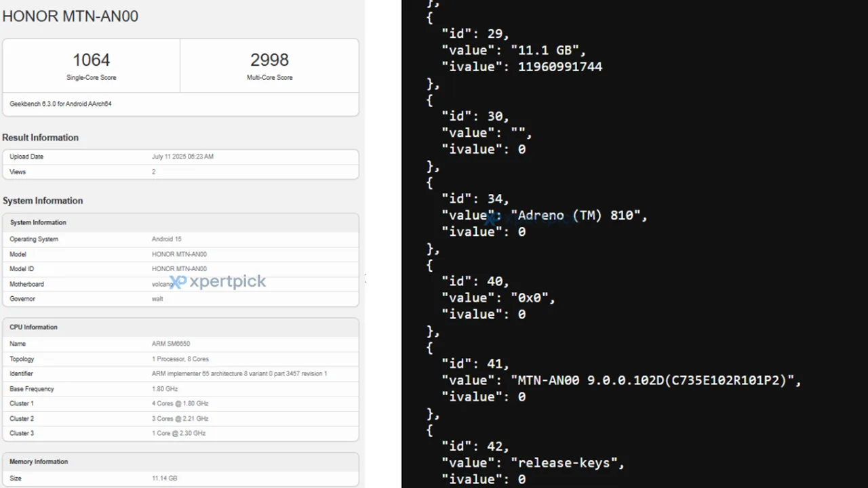Click the HONOR MTN-AN00 page title
Image resolution: width=868 pixels, height=488 pixels.
click(71, 16)
